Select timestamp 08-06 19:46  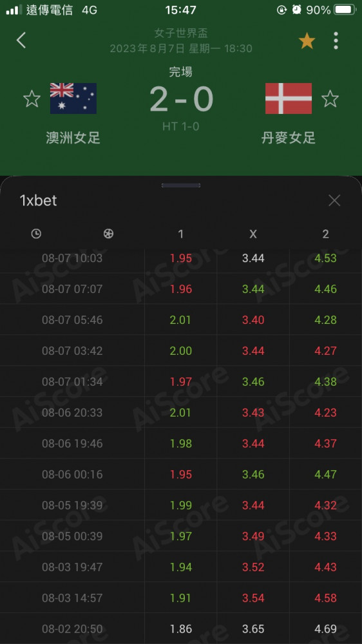point(72,444)
